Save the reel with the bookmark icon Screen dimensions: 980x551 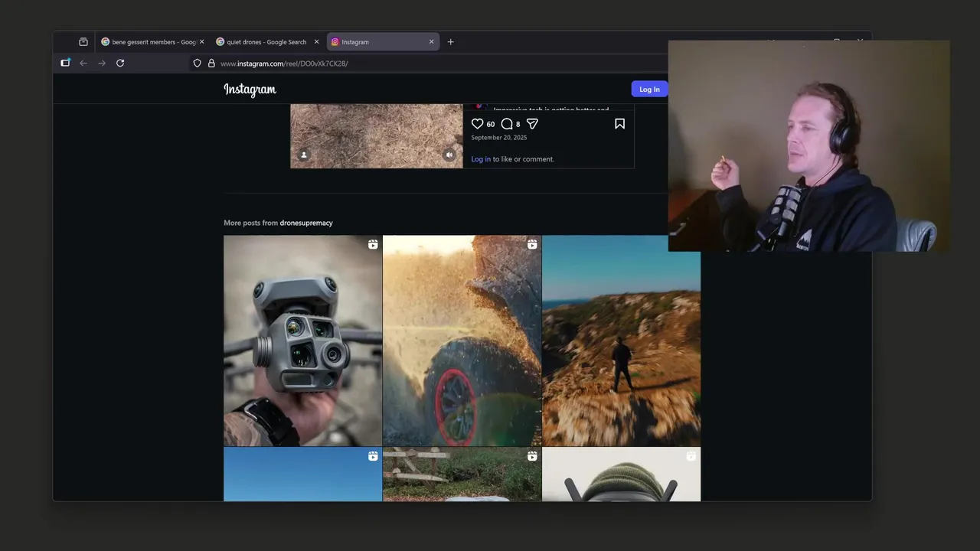click(x=619, y=124)
